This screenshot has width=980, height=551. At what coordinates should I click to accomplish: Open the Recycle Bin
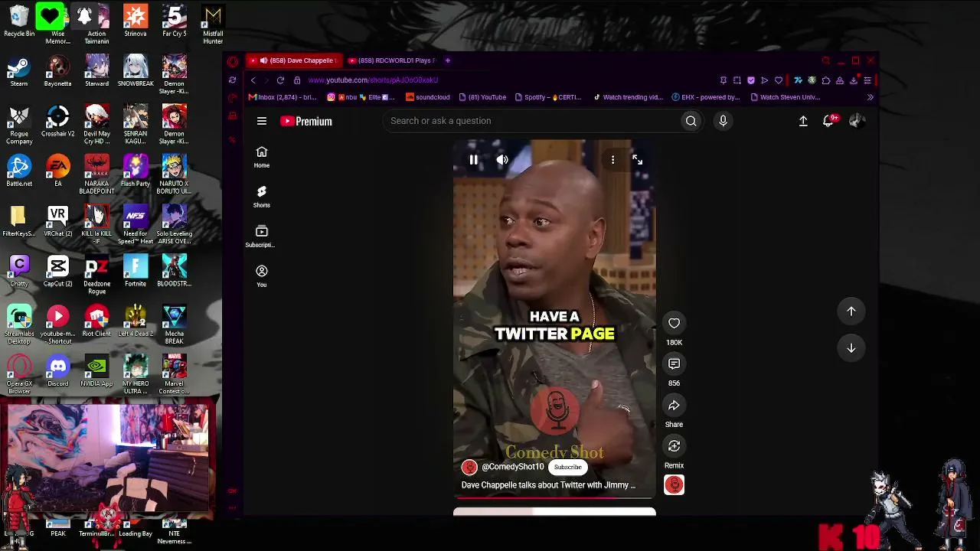[19, 21]
